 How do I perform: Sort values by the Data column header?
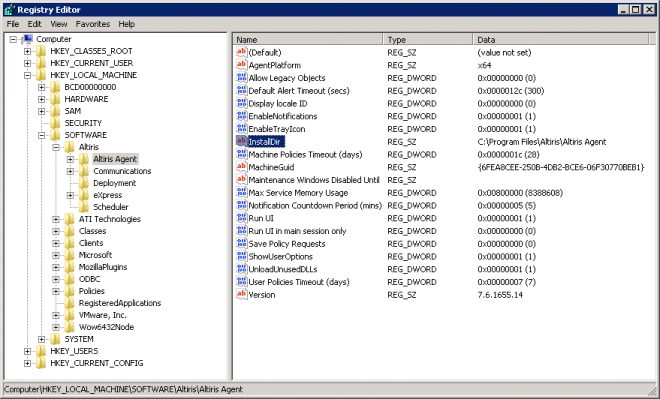561,40
